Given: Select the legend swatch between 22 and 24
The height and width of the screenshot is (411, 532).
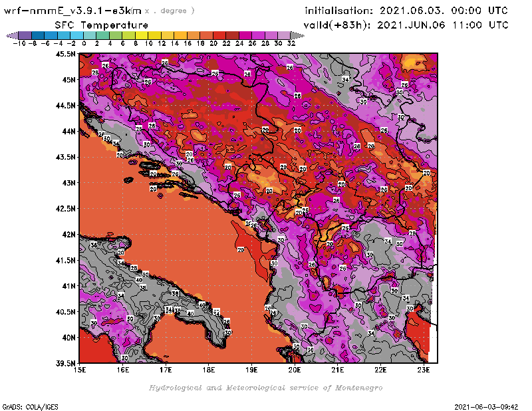Looking at the screenshot, I should tap(232, 35).
